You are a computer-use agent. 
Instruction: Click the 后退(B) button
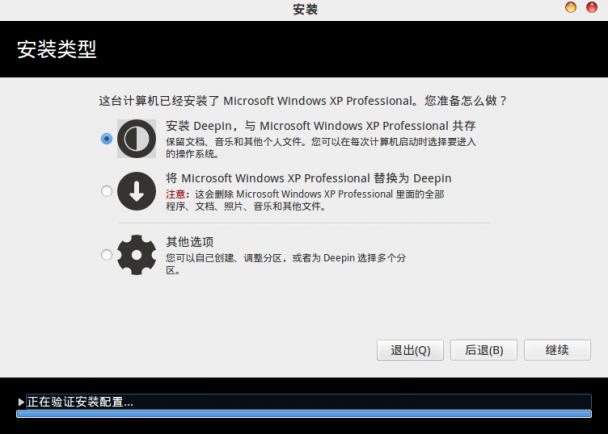point(484,350)
